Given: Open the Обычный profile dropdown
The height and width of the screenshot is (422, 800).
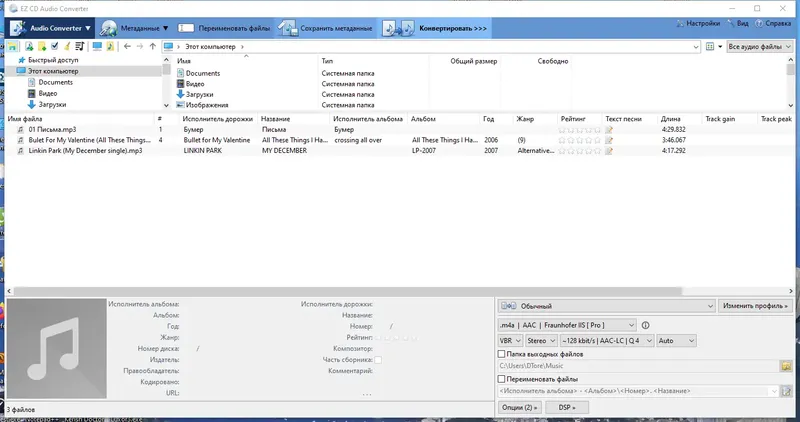Looking at the screenshot, I should 606,306.
